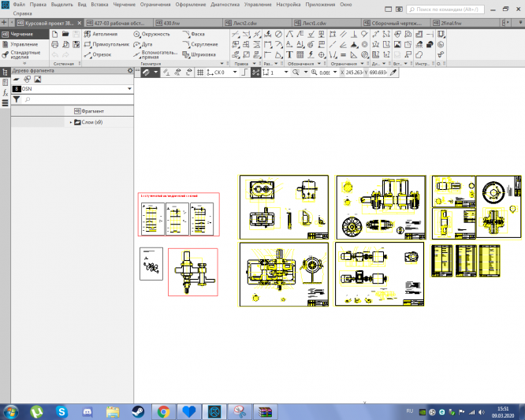Click the Управление toolbar set button

point(23,44)
